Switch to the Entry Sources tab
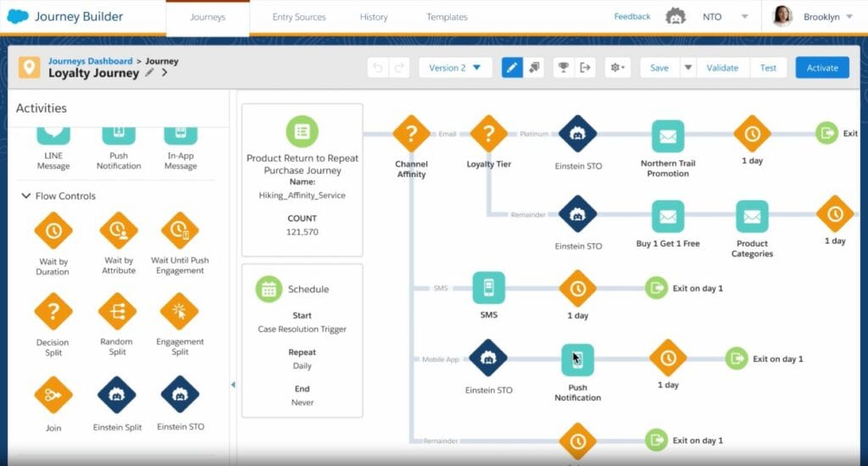 coord(299,17)
